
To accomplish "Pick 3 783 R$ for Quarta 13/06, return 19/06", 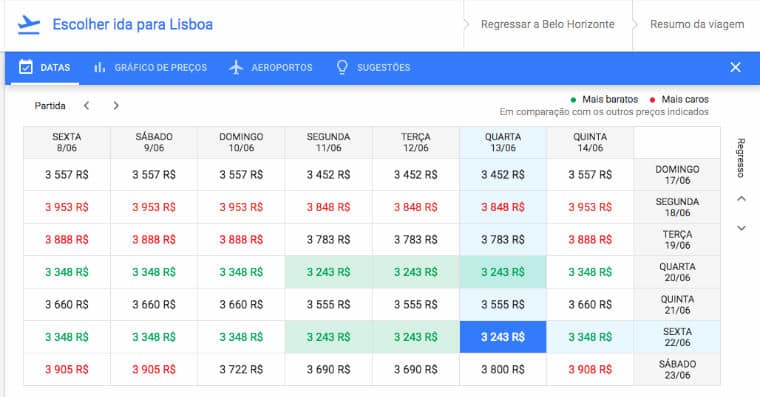I will click(503, 239).
